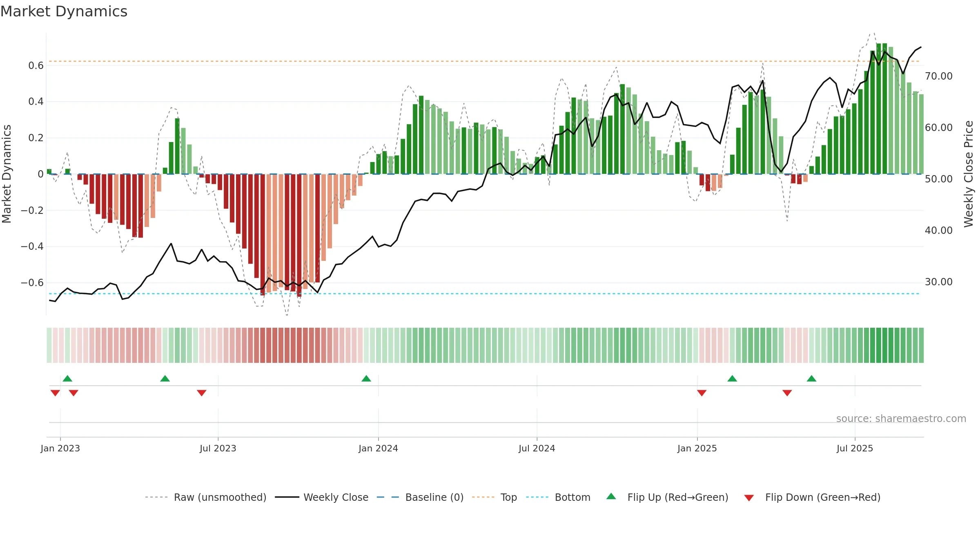Screen dimensions: 980x551
Task: Click the second red flip-down marker from left
Action: 73,393
